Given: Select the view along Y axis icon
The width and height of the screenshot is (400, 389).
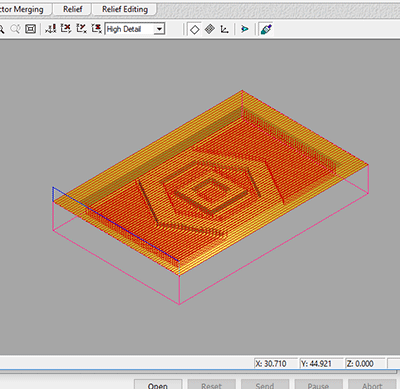Looking at the screenshot, I should [81, 29].
